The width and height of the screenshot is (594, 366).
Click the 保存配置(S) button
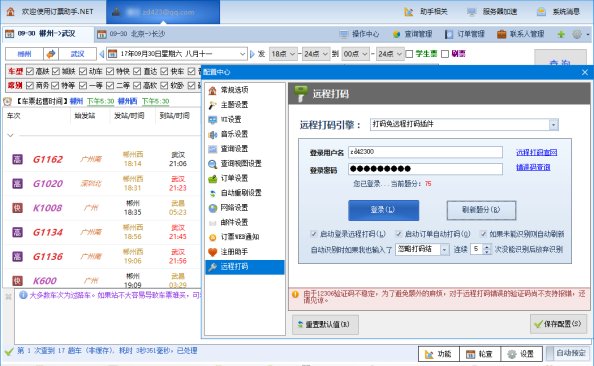[x=559, y=324]
